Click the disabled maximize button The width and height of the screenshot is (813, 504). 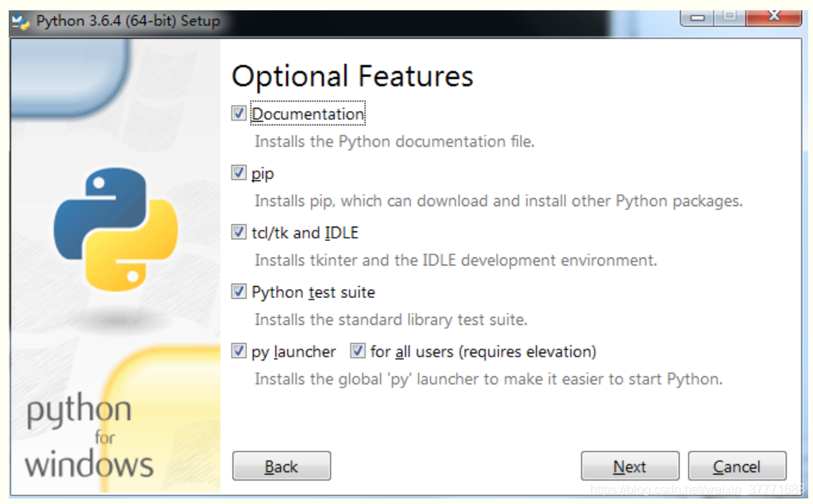click(x=730, y=17)
